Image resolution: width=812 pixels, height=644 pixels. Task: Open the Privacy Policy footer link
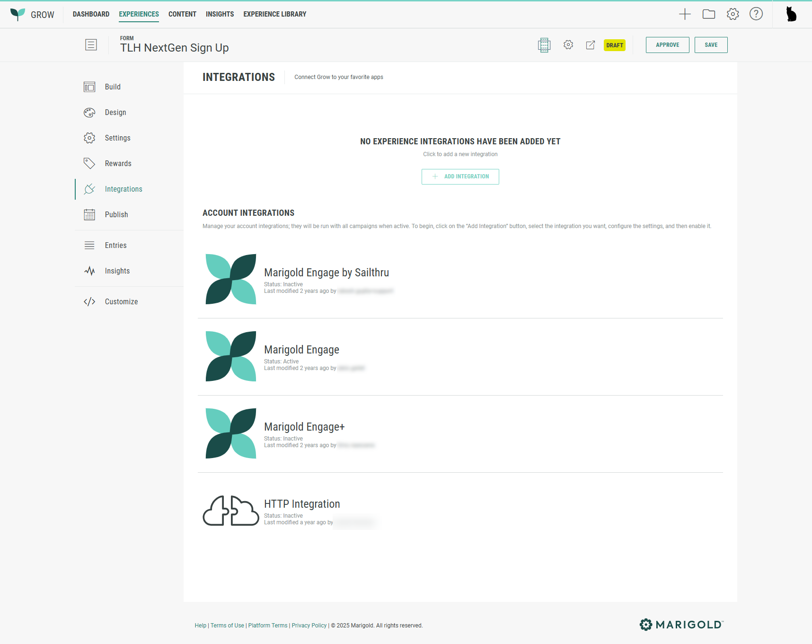(x=309, y=626)
